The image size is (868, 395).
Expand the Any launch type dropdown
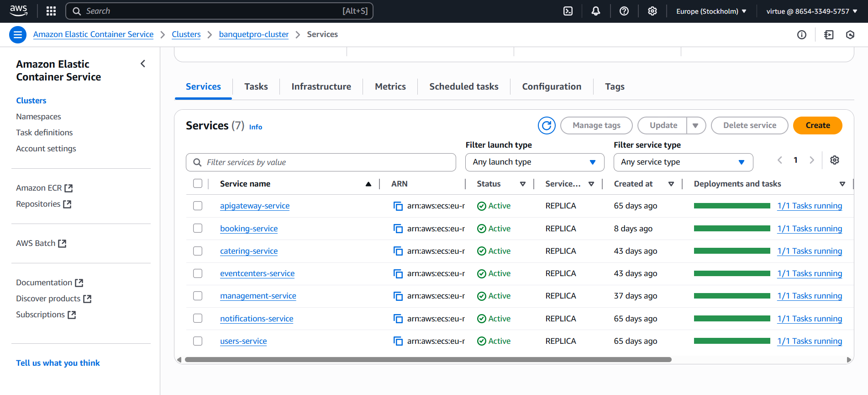coord(534,162)
